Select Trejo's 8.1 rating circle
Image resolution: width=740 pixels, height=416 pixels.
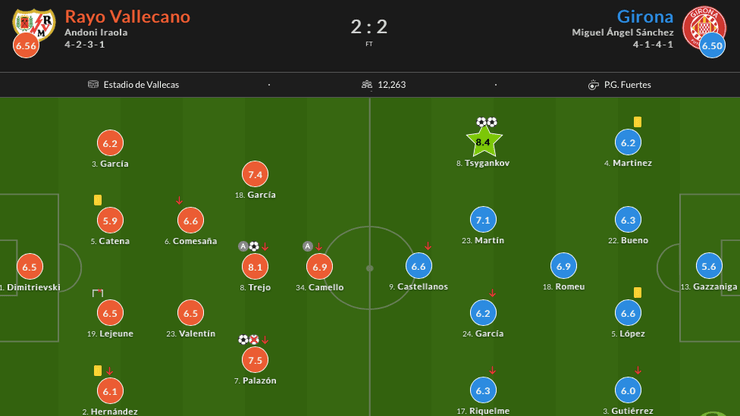tap(255, 267)
